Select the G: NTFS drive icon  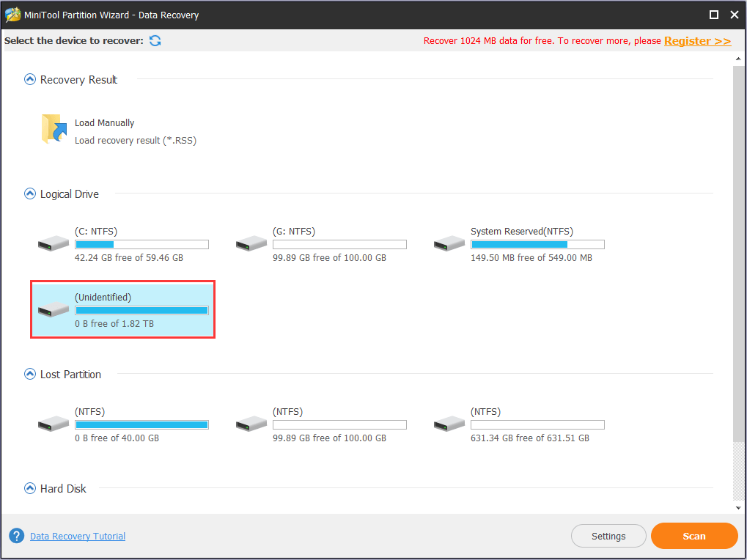click(251, 243)
